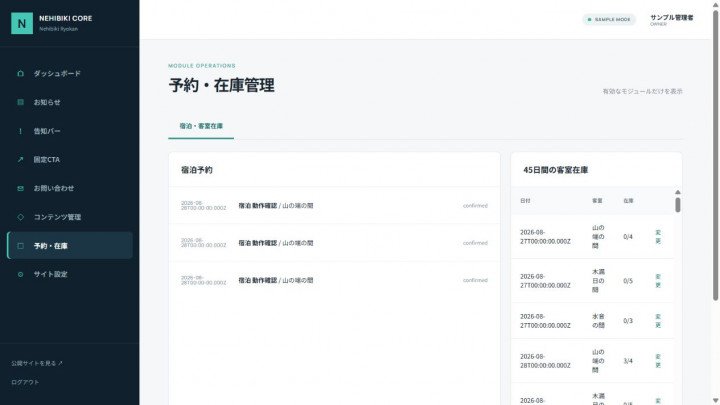This screenshot has width=720, height=405.
Task: Click 変更 for 2026-08-28 山の端の間 row
Action: [658, 361]
